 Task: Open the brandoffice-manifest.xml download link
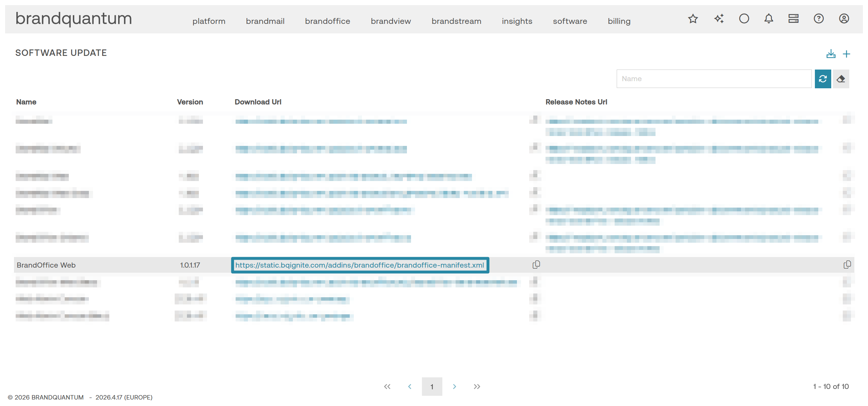(x=360, y=265)
